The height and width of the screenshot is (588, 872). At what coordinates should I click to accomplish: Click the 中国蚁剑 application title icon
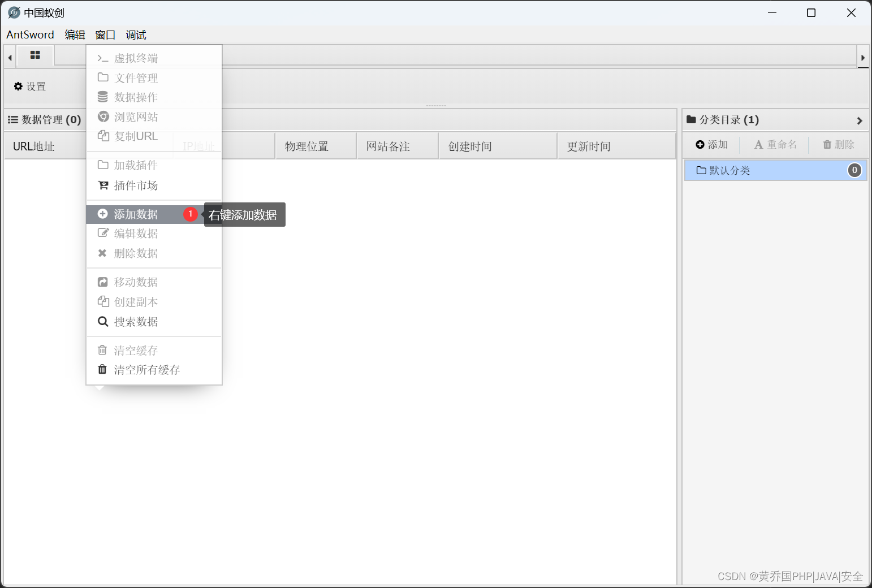click(14, 12)
